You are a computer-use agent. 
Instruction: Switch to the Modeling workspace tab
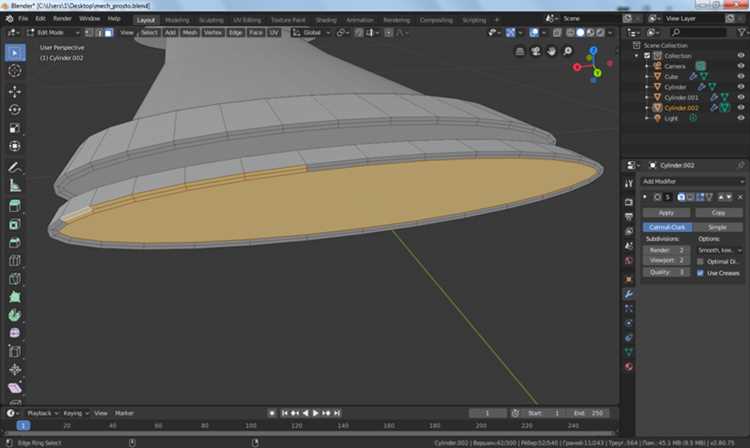[177, 20]
